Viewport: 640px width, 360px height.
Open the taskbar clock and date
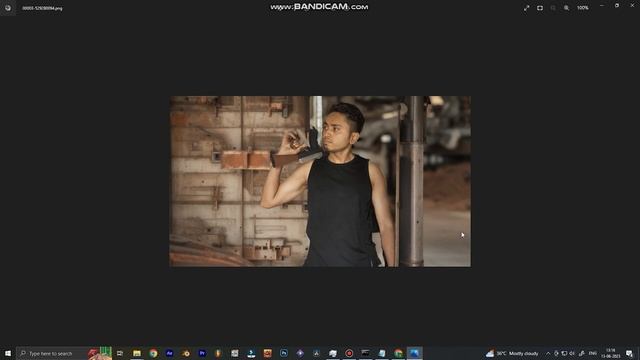611,353
